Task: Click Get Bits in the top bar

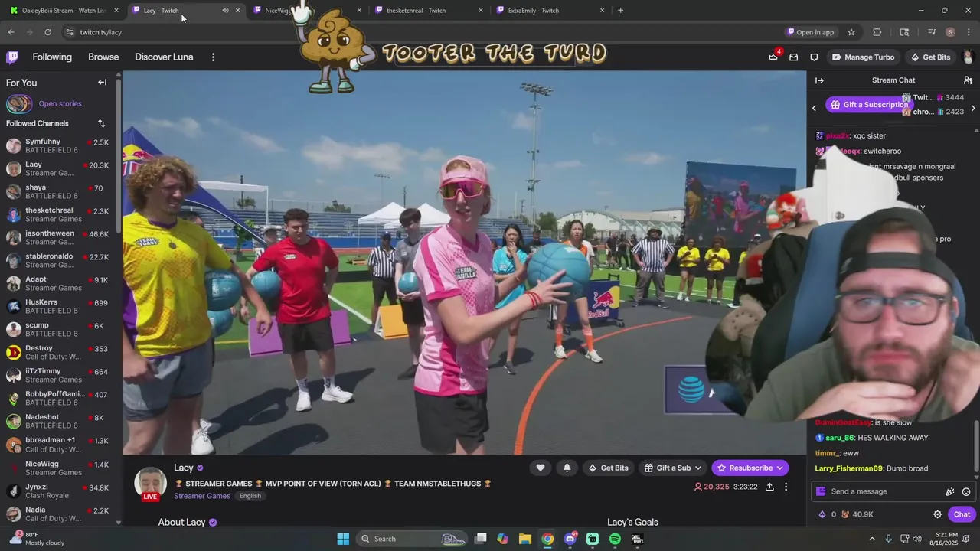Action: click(929, 57)
